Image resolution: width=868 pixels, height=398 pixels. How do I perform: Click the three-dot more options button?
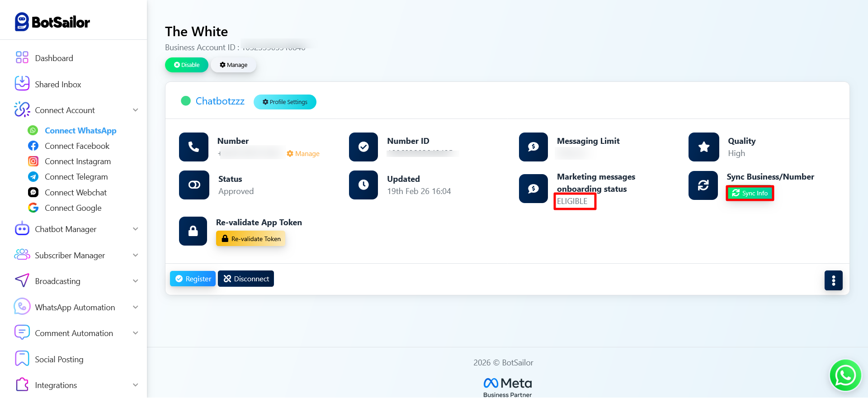click(833, 280)
